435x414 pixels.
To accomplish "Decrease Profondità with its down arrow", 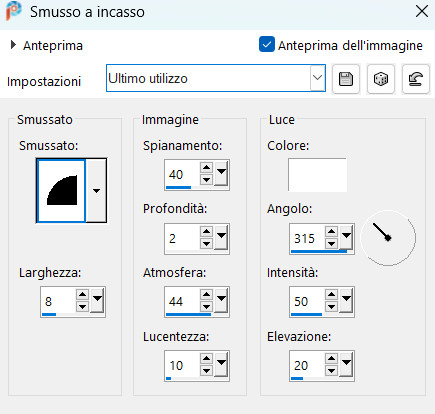I will coord(207,244).
